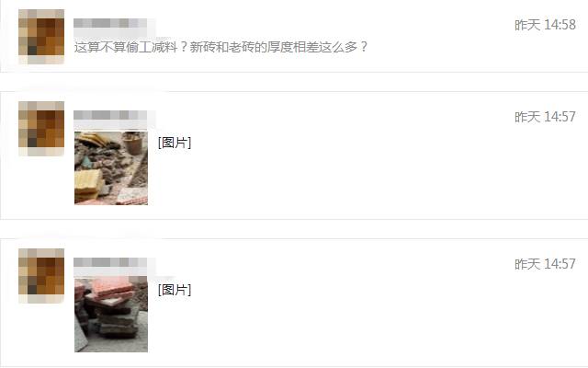This screenshot has height=368, width=588.
Task: Open avatar beside the yellow brick photo message
Action: [x=41, y=129]
